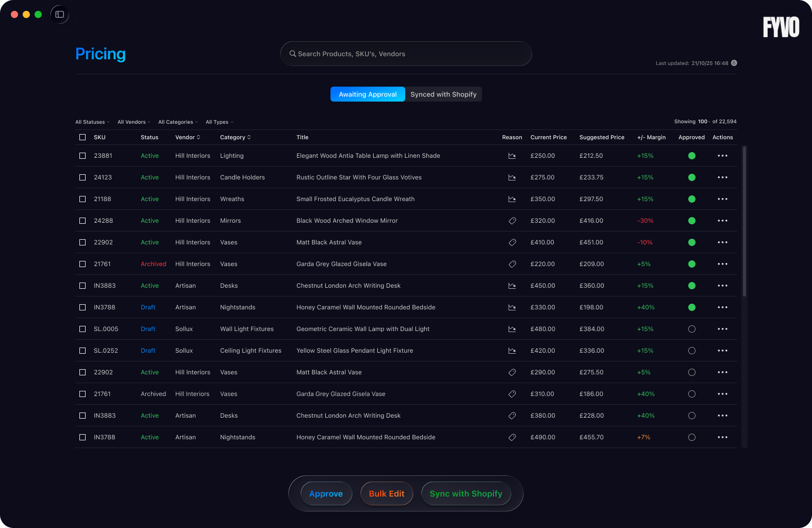Click the refresh icon beside Last updated

(x=734, y=63)
